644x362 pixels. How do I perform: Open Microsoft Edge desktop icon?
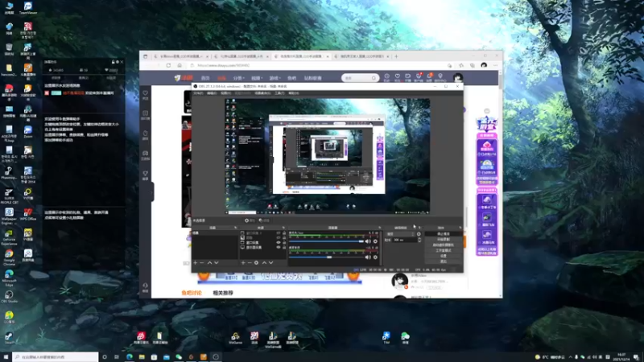click(9, 277)
